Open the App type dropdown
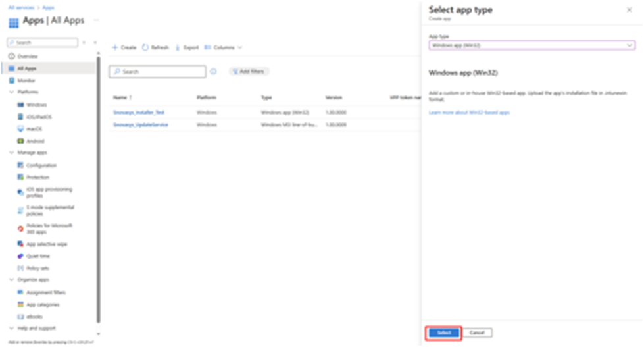The width and height of the screenshot is (644, 347). point(532,45)
